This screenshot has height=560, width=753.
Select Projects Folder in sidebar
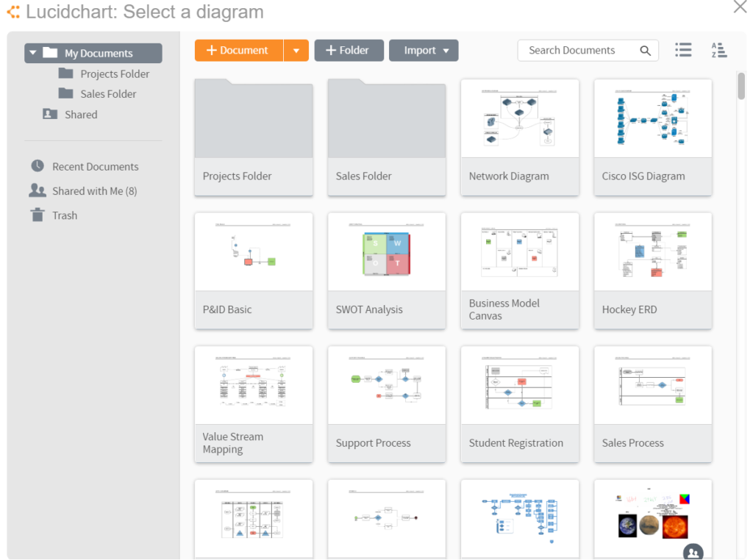114,73
